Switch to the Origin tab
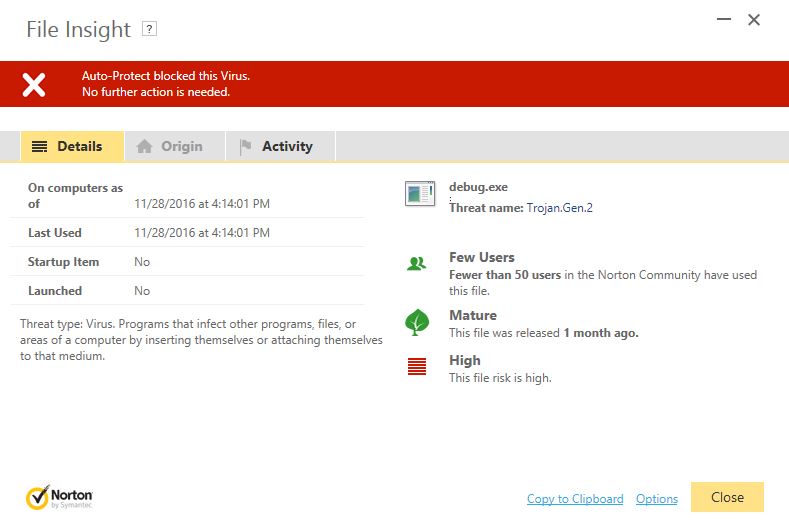Image resolution: width=789 pixels, height=524 pixels. (x=181, y=146)
